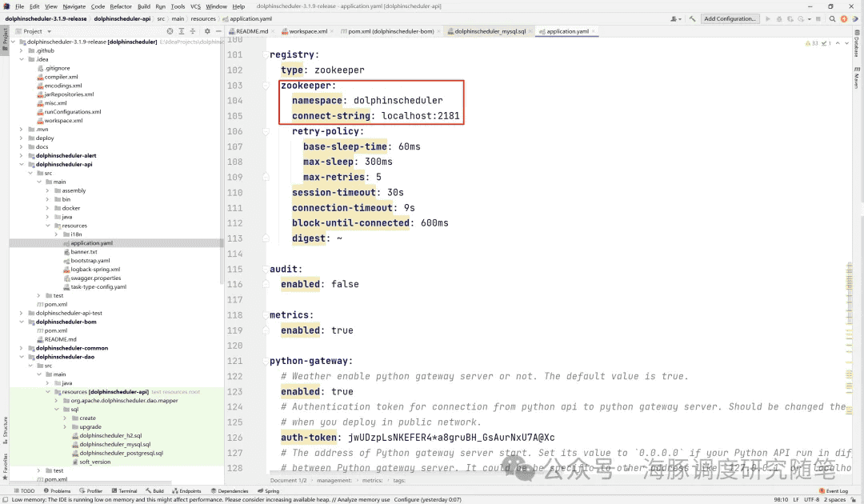Select bootstrap.yaml in the project tree
This screenshot has width=864, height=504.
(90, 261)
